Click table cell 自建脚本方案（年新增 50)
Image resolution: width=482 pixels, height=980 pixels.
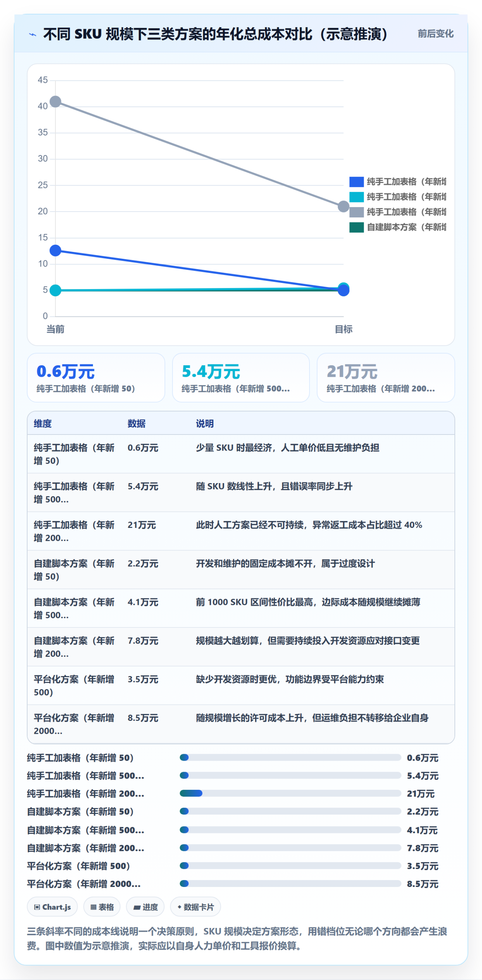[x=74, y=570]
